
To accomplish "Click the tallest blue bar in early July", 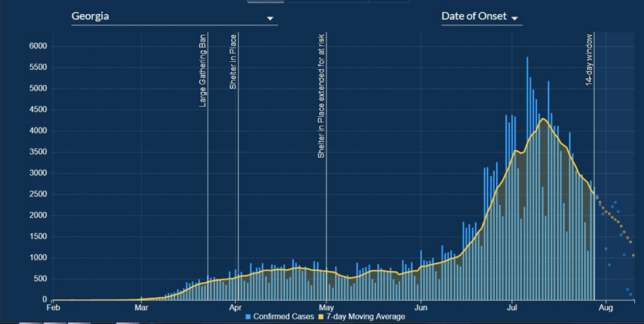I will (527, 131).
